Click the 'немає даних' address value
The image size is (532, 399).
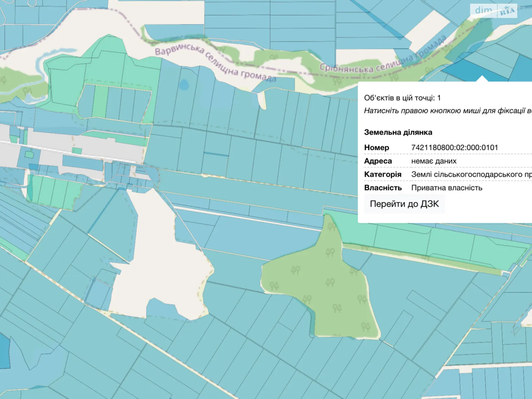[x=434, y=161]
